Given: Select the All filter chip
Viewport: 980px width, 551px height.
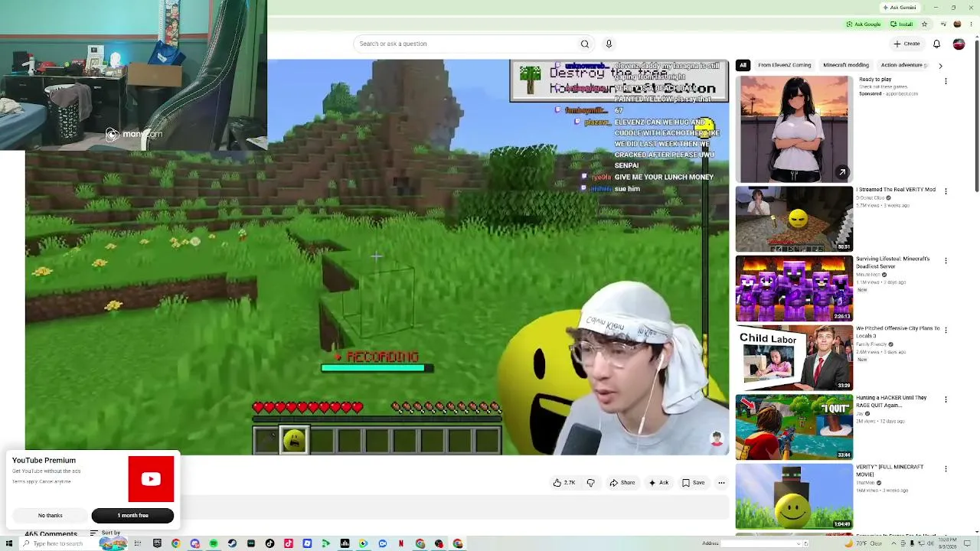Looking at the screenshot, I should [x=743, y=65].
